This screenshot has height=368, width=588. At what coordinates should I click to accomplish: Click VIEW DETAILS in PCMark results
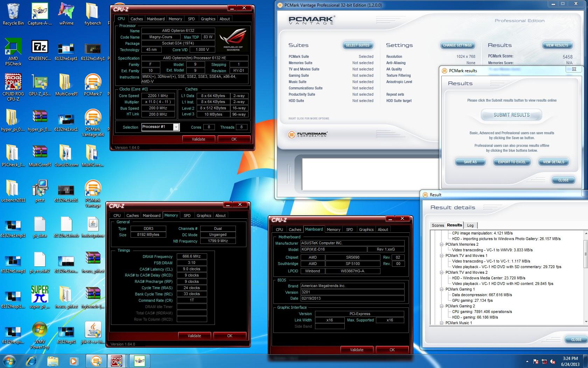553,162
